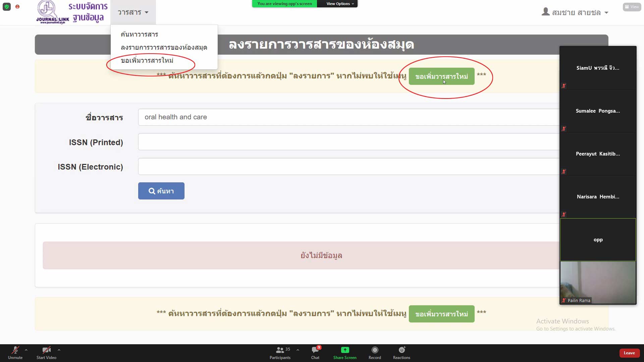Expand audio options arrow beside Unmute
This screenshot has height=362, width=644.
(26, 350)
